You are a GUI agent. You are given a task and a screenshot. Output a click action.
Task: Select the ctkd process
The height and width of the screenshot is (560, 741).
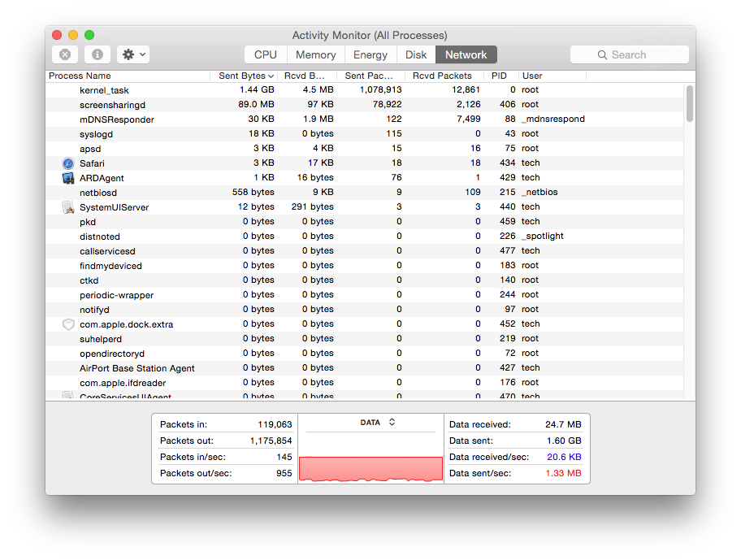pyautogui.click(x=89, y=280)
